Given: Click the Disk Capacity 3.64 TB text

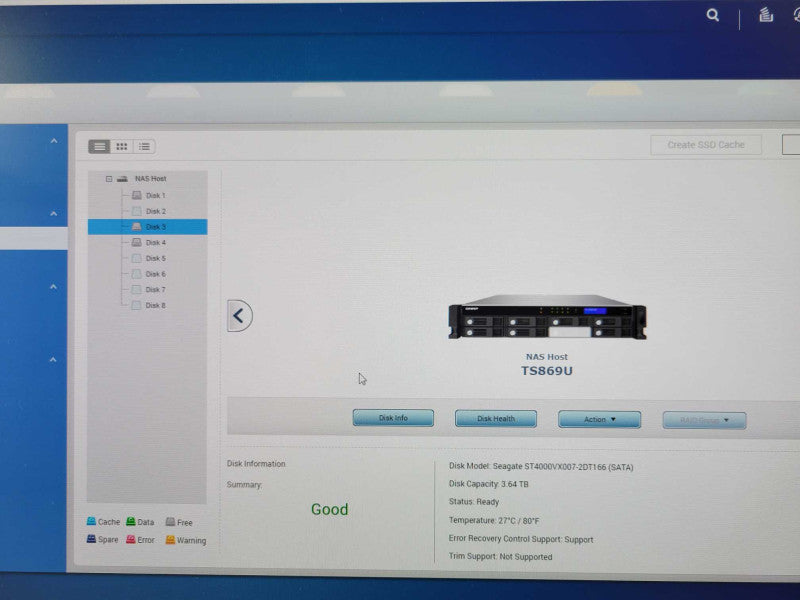Looking at the screenshot, I should [x=488, y=484].
